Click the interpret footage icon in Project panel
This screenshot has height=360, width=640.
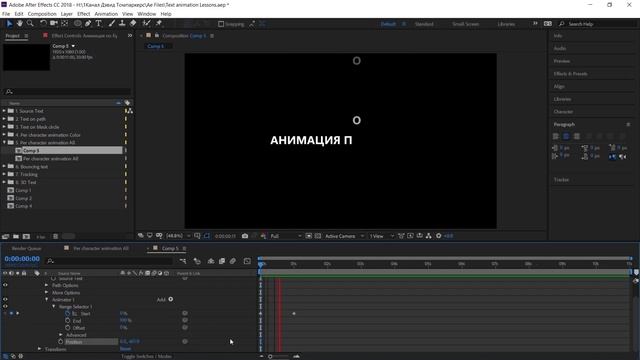pos(5,236)
